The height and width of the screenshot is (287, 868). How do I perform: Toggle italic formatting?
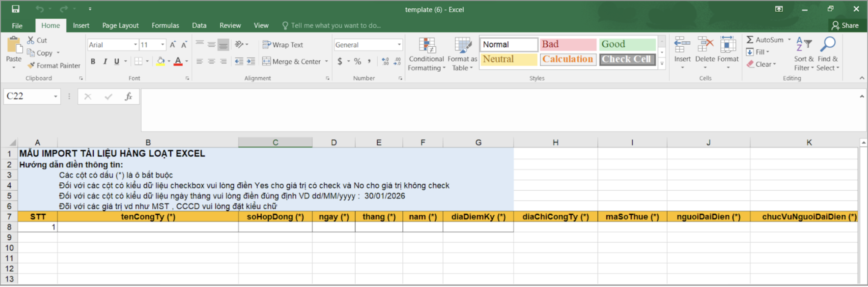(x=105, y=61)
